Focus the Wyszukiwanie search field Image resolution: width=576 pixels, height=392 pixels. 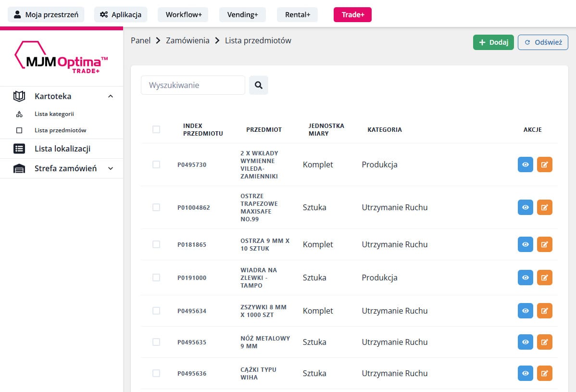coord(193,85)
